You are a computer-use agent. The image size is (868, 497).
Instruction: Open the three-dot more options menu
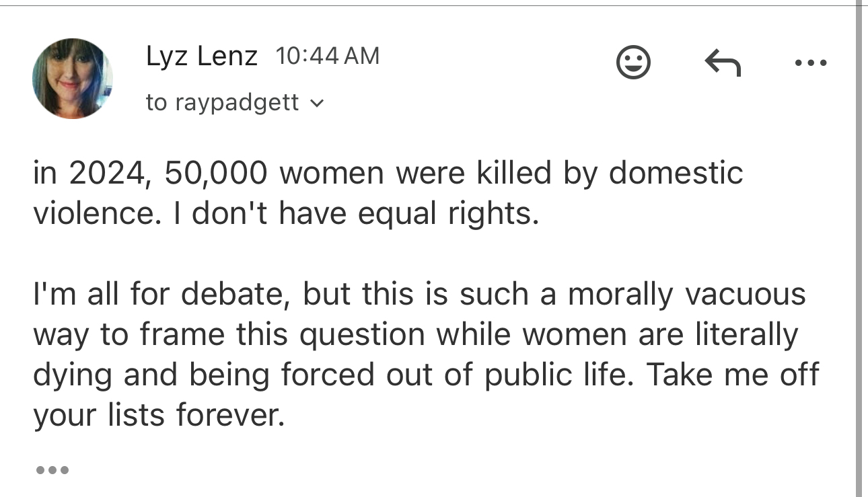click(x=810, y=63)
